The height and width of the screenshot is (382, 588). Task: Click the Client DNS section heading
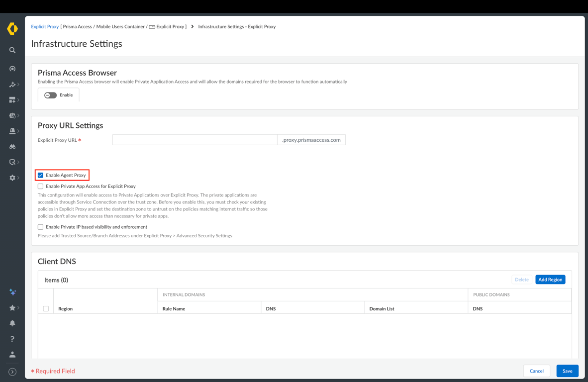pyautogui.click(x=57, y=261)
